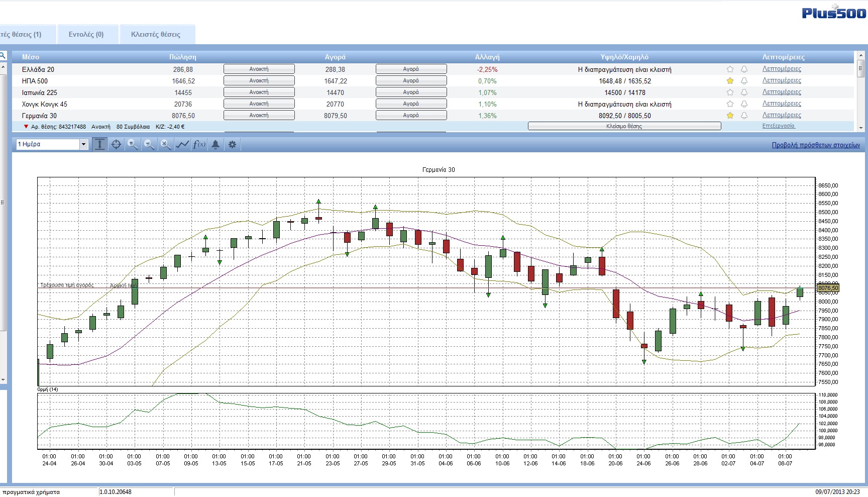Click the search magnifier icon at left edge
The height and width of the screenshot is (497, 868).
coord(3,56)
